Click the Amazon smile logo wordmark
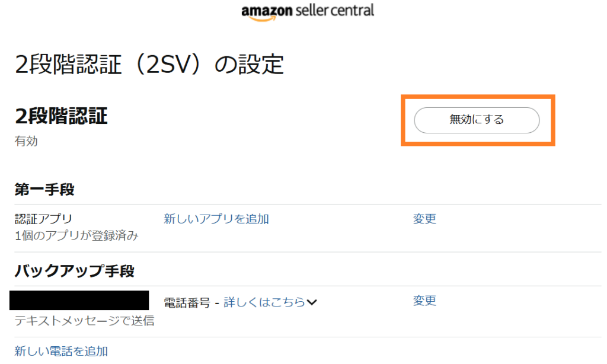The width and height of the screenshot is (607, 364). (267, 12)
